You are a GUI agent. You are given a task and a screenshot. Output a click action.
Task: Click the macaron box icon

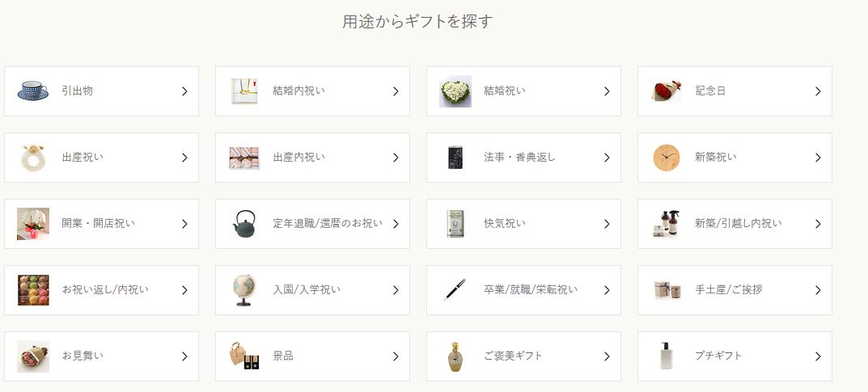(33, 290)
